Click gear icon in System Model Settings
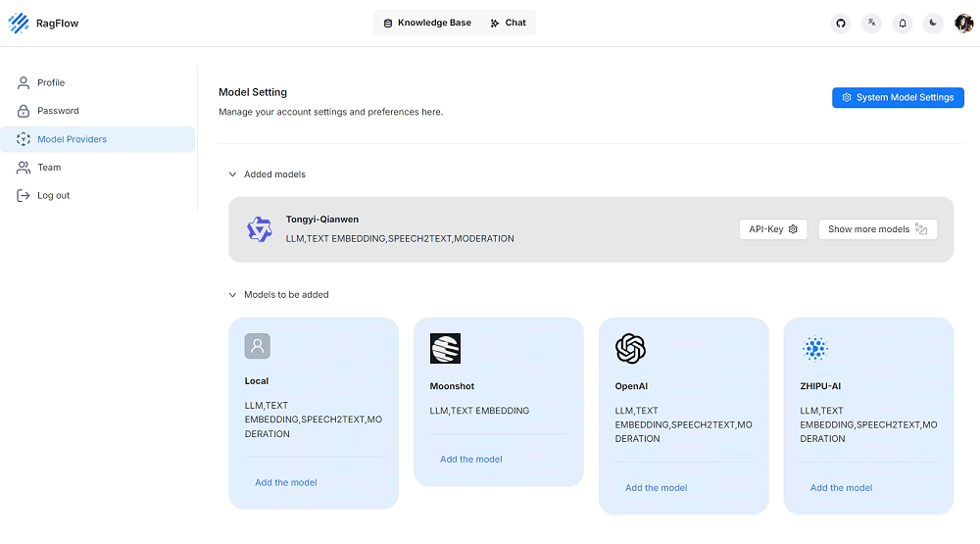980x544 pixels. [x=847, y=98]
